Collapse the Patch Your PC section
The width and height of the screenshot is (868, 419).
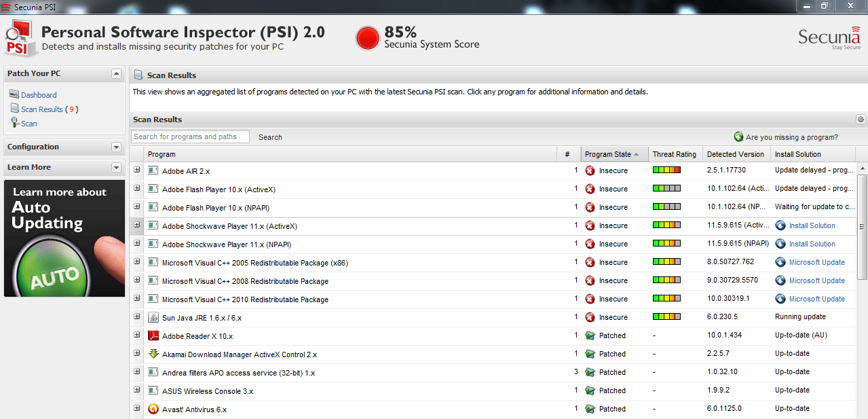point(116,73)
